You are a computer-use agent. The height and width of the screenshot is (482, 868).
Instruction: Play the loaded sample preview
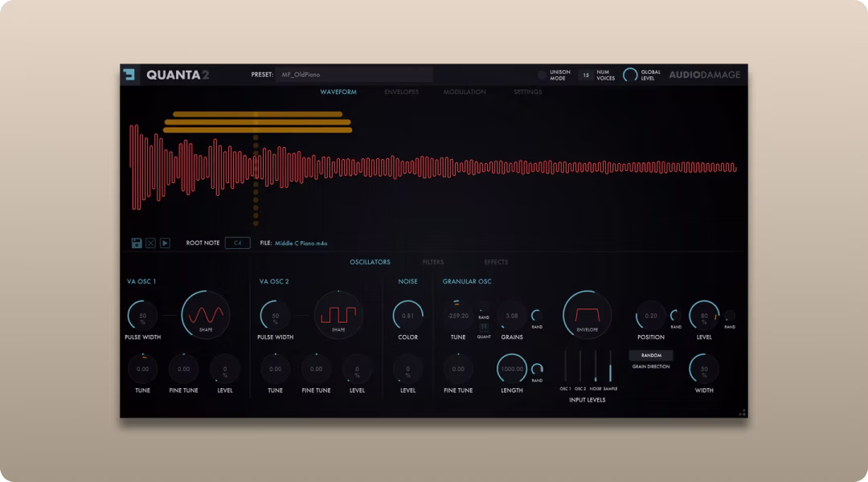[165, 243]
